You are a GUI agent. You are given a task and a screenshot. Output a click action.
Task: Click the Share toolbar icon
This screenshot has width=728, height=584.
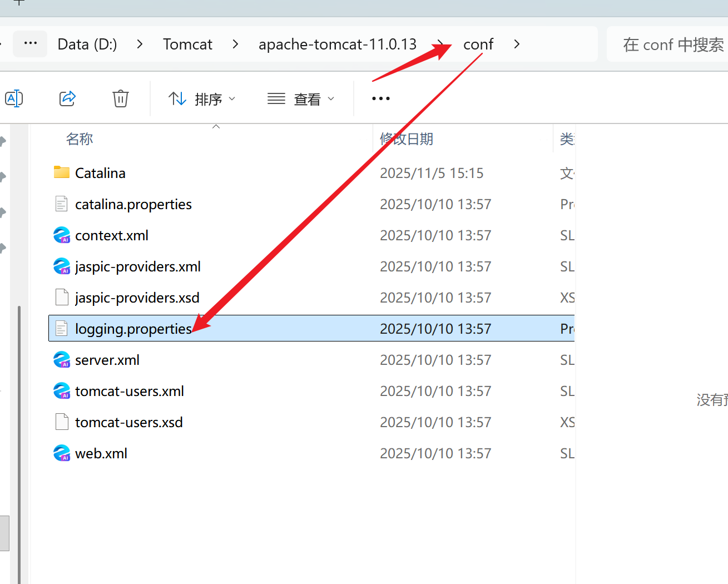click(67, 98)
